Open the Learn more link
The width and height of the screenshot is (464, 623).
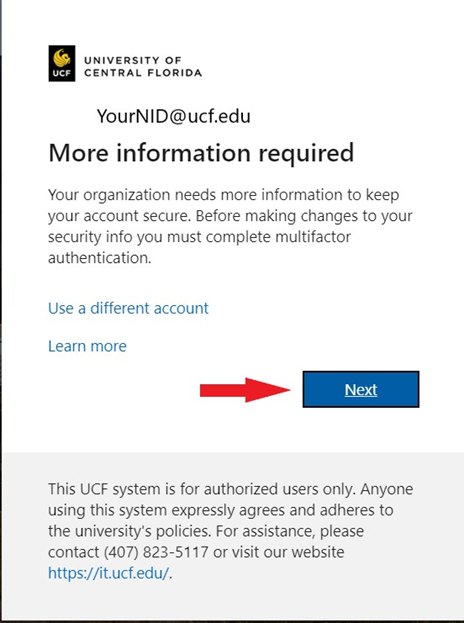point(87,346)
